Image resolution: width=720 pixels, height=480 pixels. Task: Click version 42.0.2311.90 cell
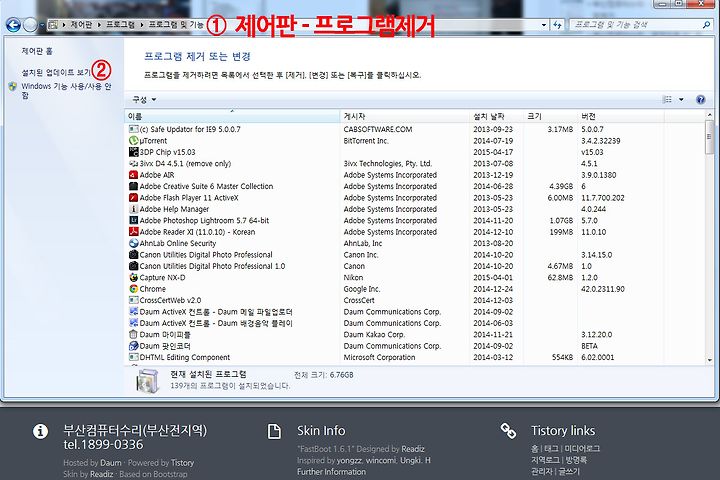603,289
